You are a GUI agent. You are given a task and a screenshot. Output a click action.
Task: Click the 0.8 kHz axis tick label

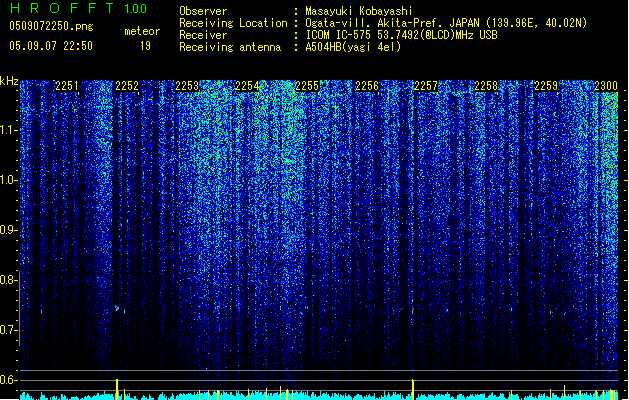pos(8,280)
